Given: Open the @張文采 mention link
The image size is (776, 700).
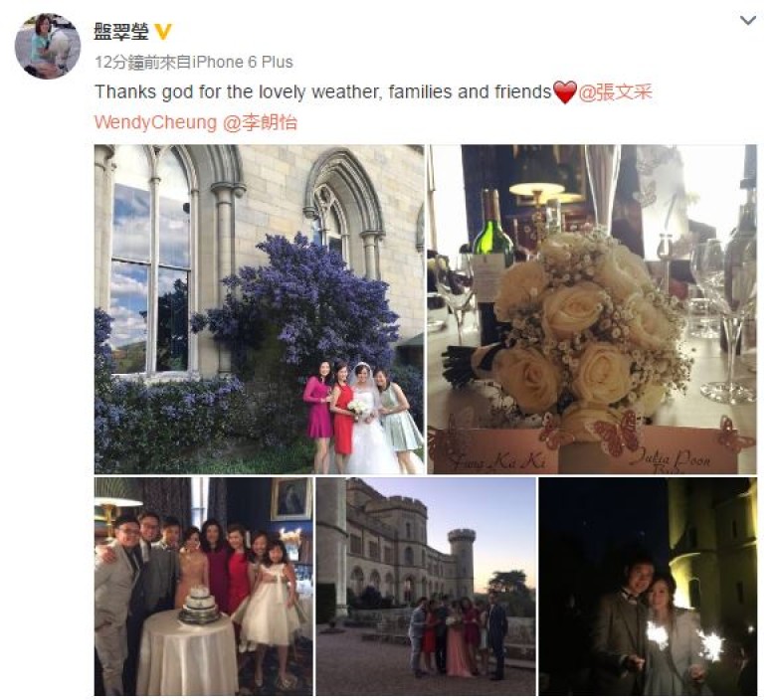Looking at the screenshot, I should [615, 92].
